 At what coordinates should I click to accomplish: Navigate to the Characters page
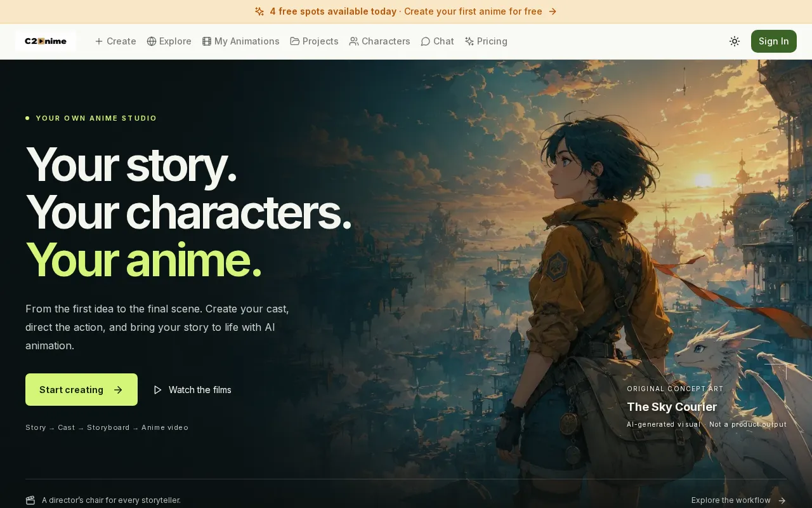click(380, 41)
